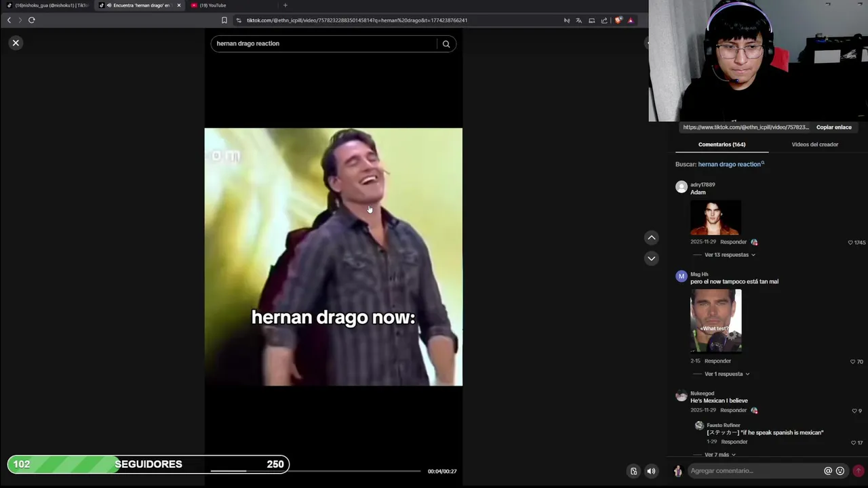Open Fausto Rufiner's small avatar
868x488 pixels.
[699, 426]
